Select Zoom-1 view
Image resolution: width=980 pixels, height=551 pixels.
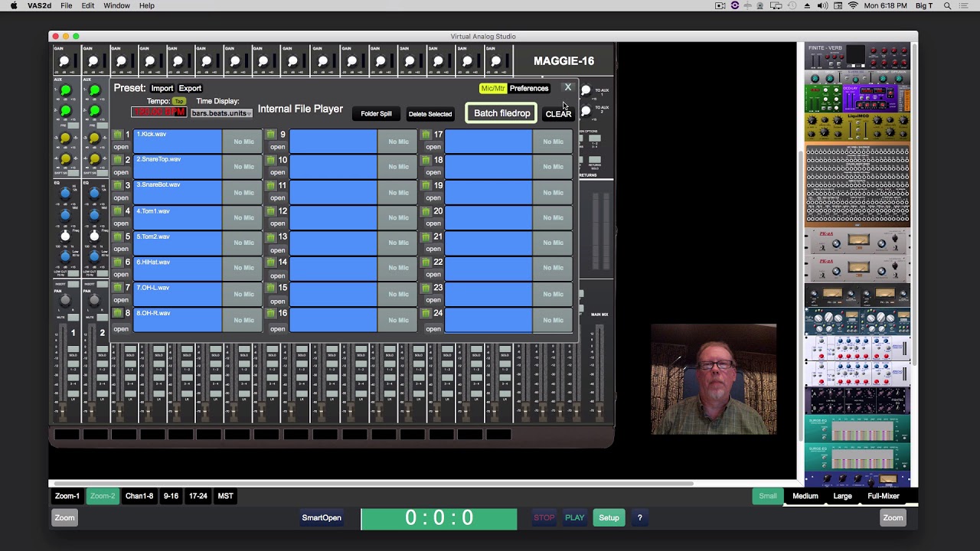pyautogui.click(x=67, y=496)
